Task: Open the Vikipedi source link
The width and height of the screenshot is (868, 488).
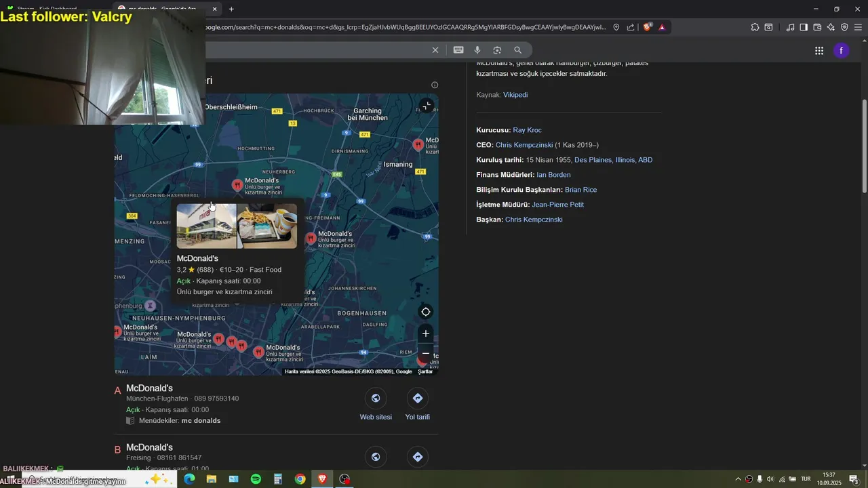Action: click(x=515, y=95)
